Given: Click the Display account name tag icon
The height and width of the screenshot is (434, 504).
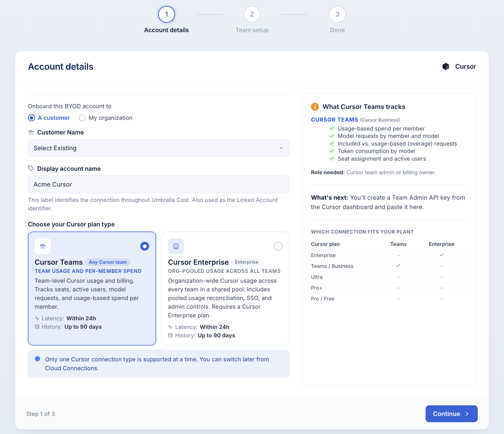Looking at the screenshot, I should 31,169.
